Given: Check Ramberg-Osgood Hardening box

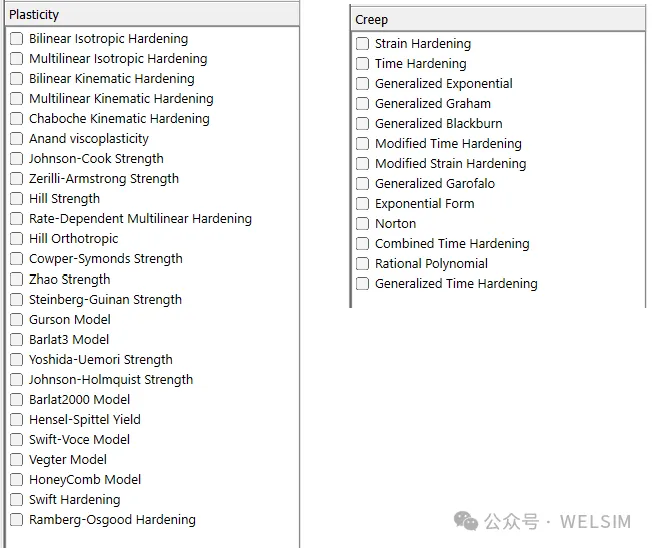Looking at the screenshot, I should [17, 519].
